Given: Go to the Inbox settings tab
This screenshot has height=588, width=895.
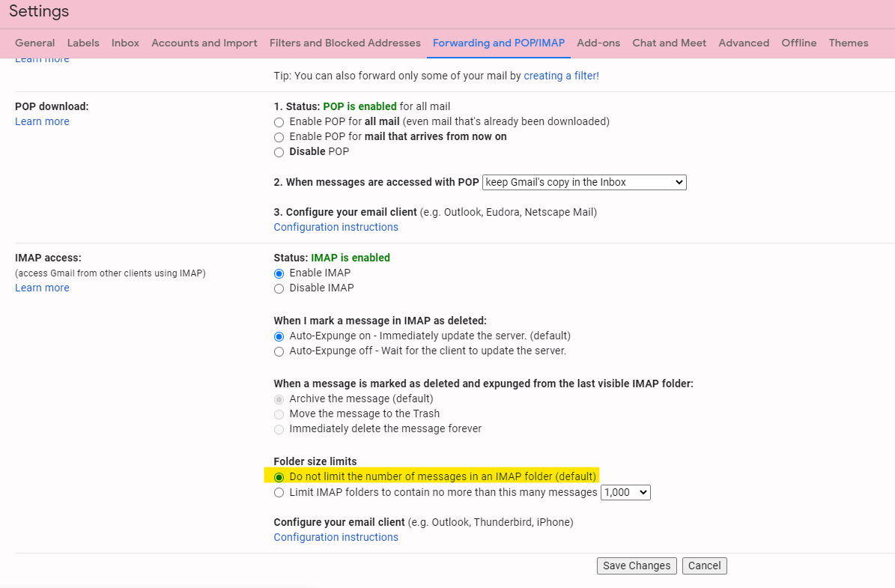Looking at the screenshot, I should tap(126, 43).
